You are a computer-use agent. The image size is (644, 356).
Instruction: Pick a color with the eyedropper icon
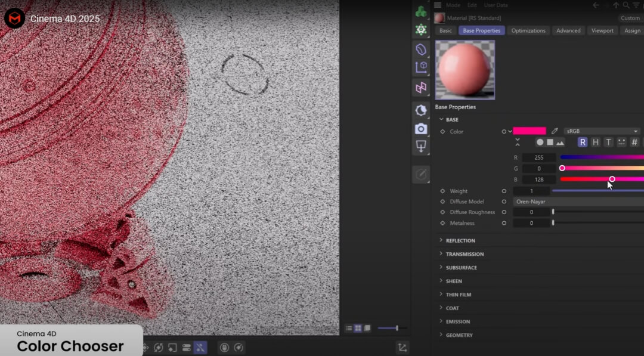[555, 131]
